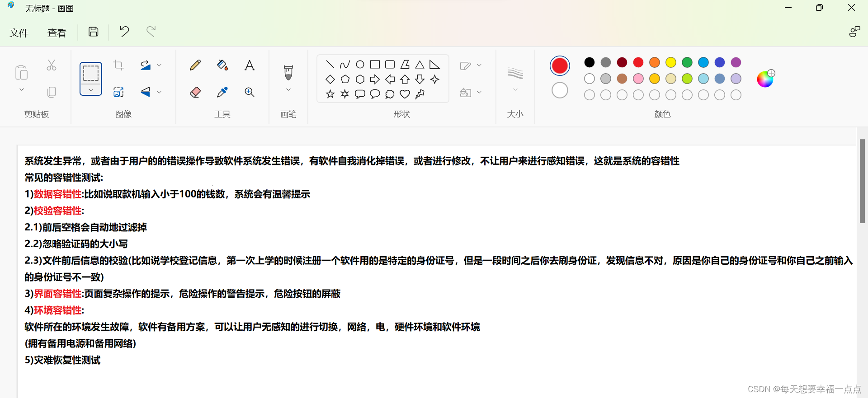
Task: Select the fill bucket tool
Action: coord(222,65)
